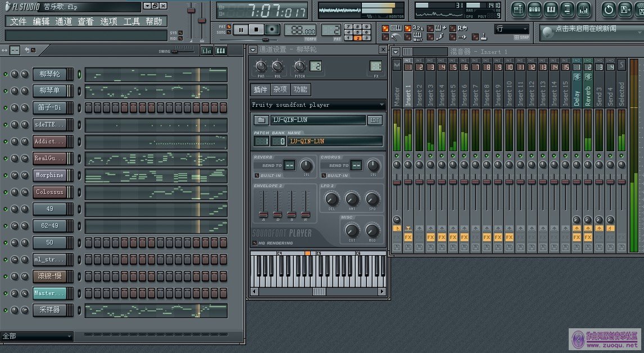Open the Playlist view from the top toolbar
644x353 pixels.
coord(518,9)
